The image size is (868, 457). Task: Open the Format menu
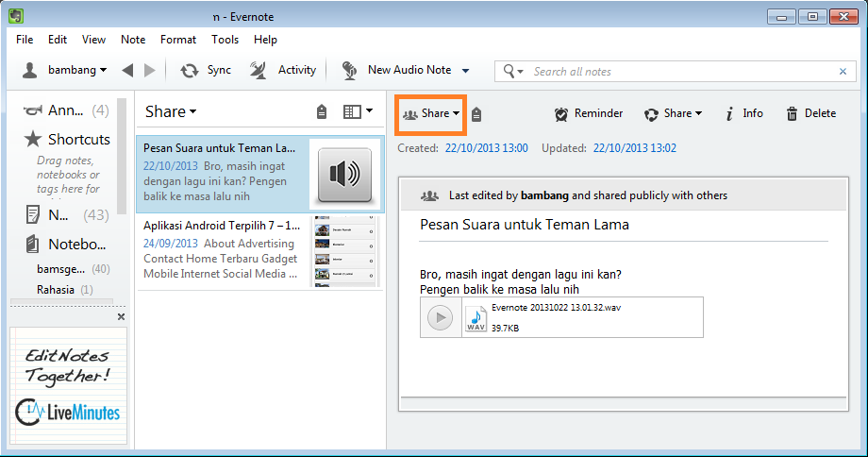point(178,40)
